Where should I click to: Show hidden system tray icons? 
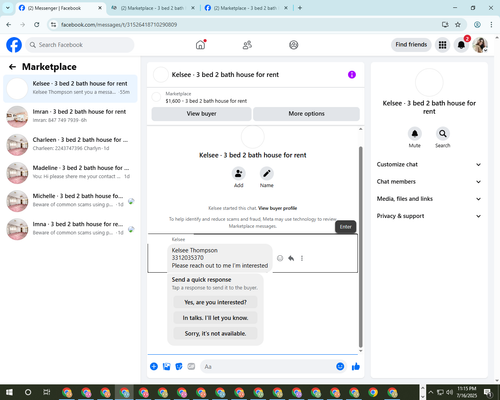pyautogui.click(x=430, y=392)
